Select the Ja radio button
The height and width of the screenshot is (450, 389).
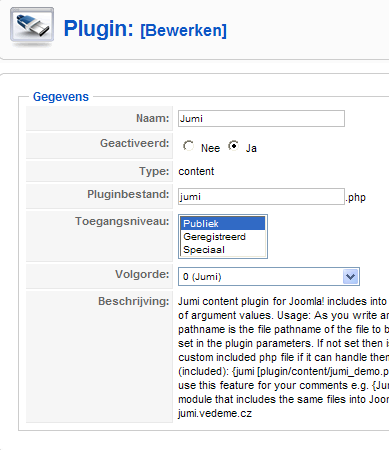[234, 146]
